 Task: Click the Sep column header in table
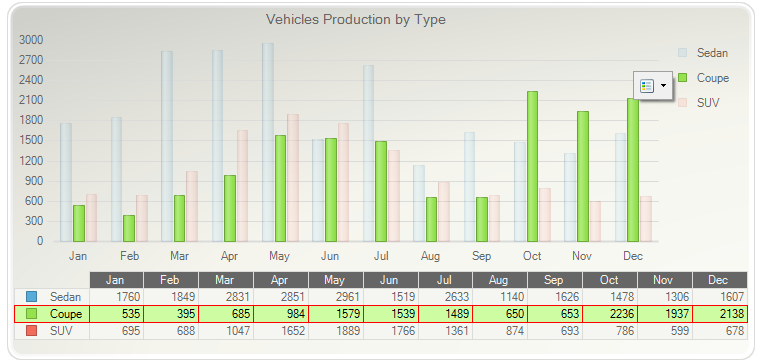pyautogui.click(x=554, y=280)
